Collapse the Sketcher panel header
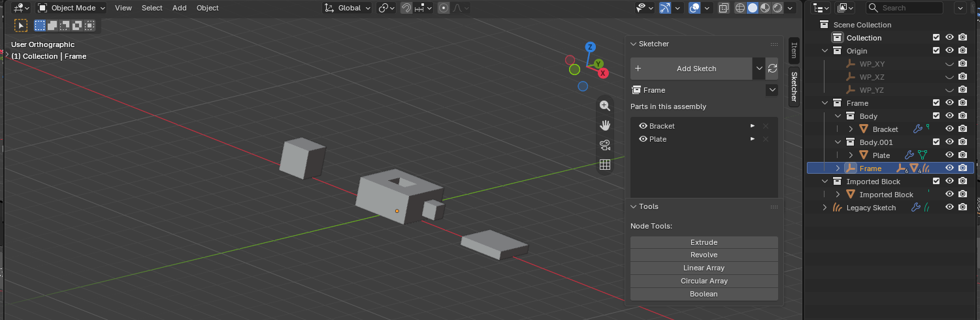 pyautogui.click(x=704, y=44)
